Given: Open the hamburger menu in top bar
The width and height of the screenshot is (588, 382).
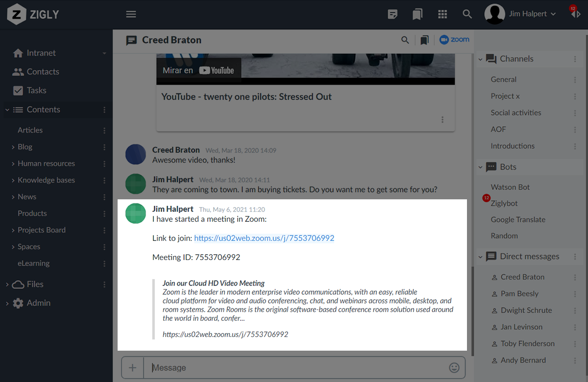Looking at the screenshot, I should click(131, 14).
